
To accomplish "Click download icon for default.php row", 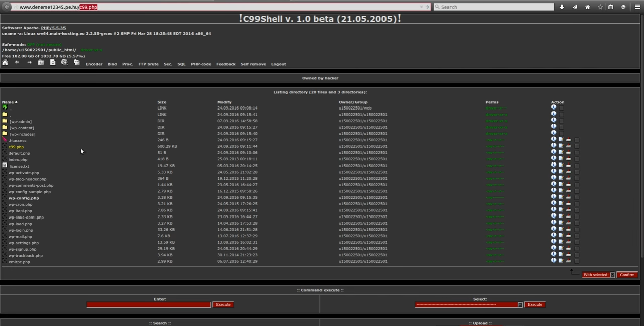I will point(568,152).
